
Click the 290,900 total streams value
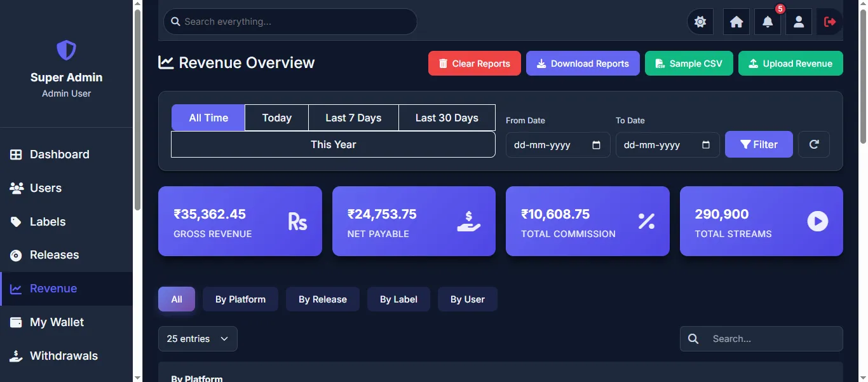tap(722, 214)
